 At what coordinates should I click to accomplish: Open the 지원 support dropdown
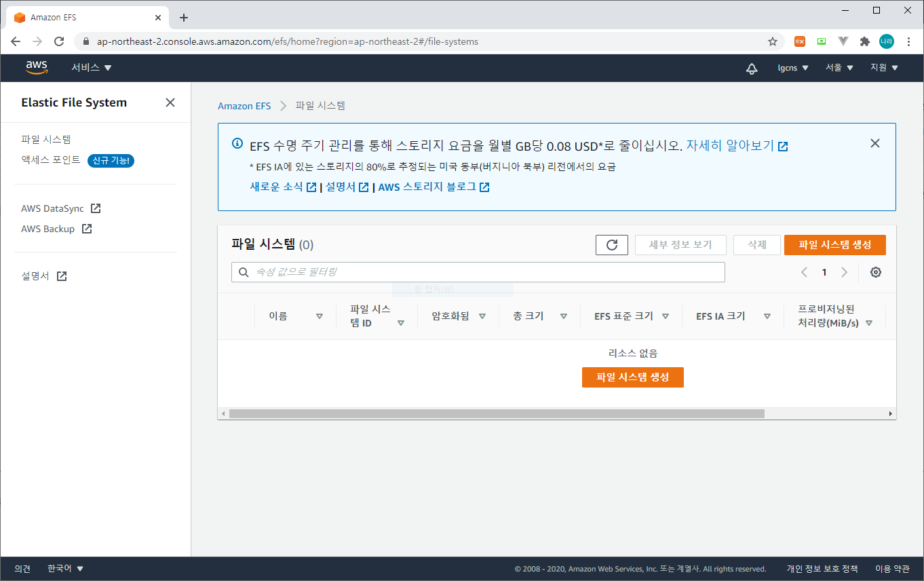tap(884, 68)
